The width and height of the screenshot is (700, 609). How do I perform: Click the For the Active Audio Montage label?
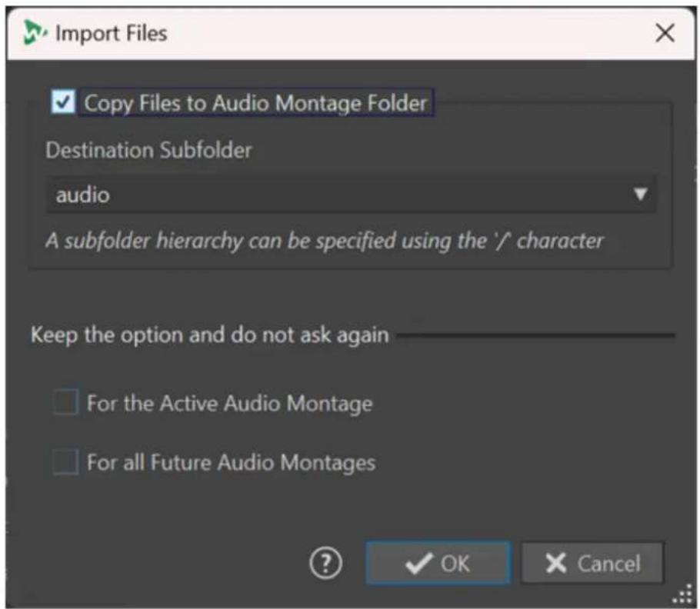[x=230, y=404]
